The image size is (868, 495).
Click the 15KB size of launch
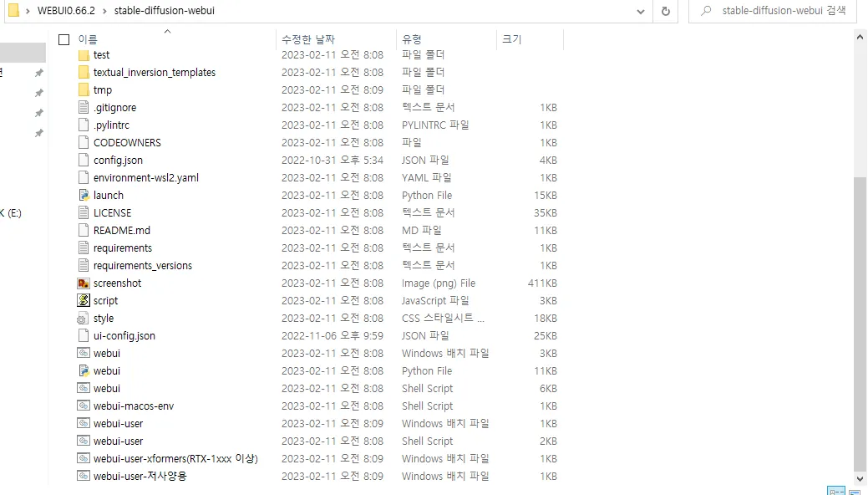(546, 195)
